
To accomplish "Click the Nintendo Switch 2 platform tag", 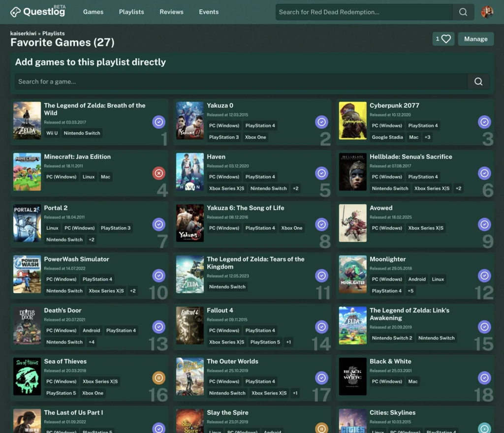I will point(392,338).
